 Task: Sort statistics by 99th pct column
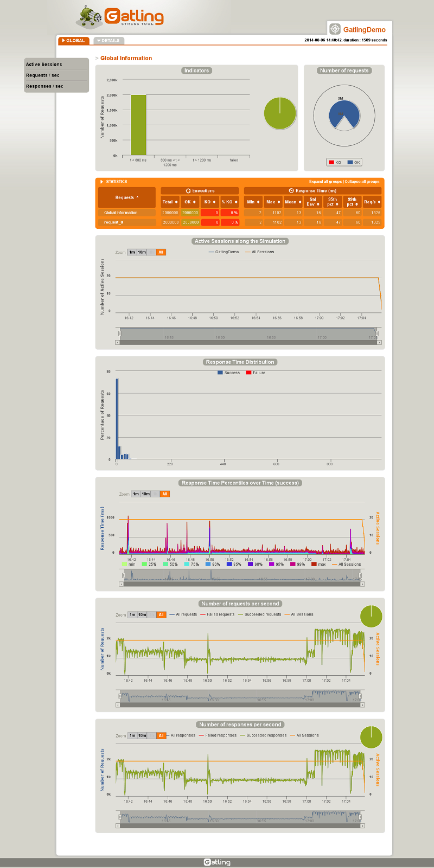pos(352,202)
